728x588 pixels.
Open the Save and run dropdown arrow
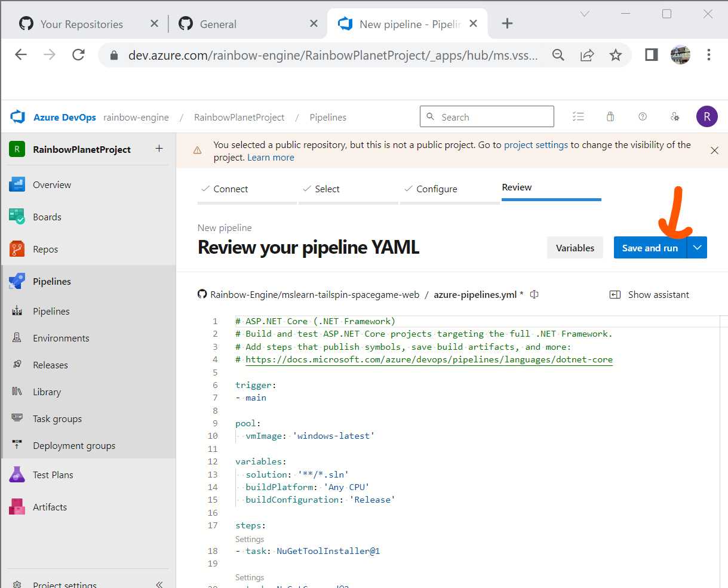697,248
